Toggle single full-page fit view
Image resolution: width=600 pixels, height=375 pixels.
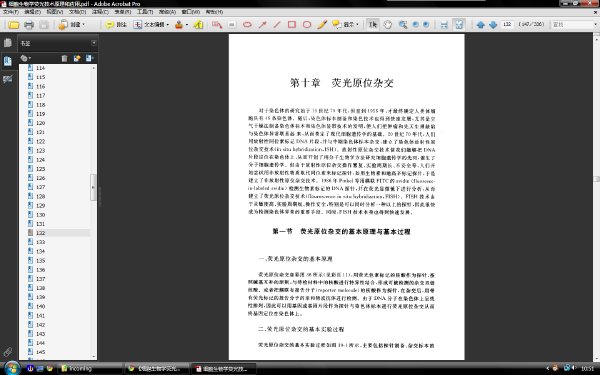click(458, 25)
